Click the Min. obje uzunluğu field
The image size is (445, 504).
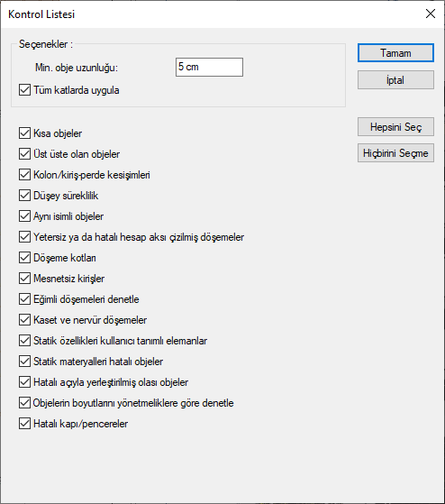[x=209, y=68]
